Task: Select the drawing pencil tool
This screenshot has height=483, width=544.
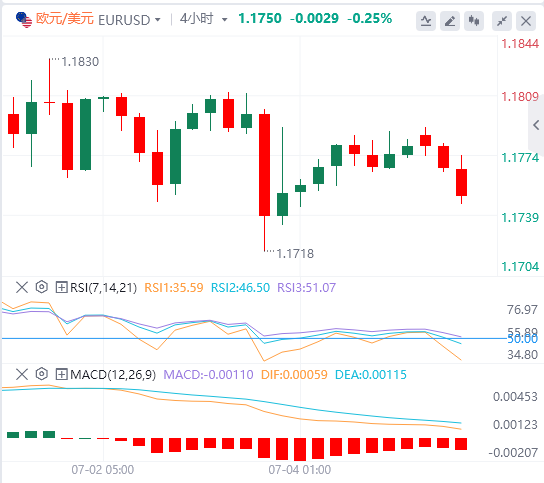Action: tap(450, 21)
